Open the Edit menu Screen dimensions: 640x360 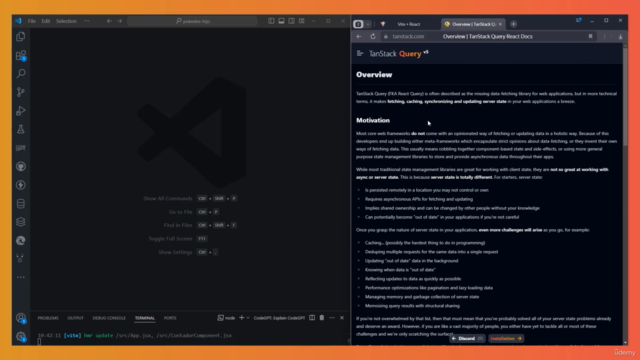[46, 21]
